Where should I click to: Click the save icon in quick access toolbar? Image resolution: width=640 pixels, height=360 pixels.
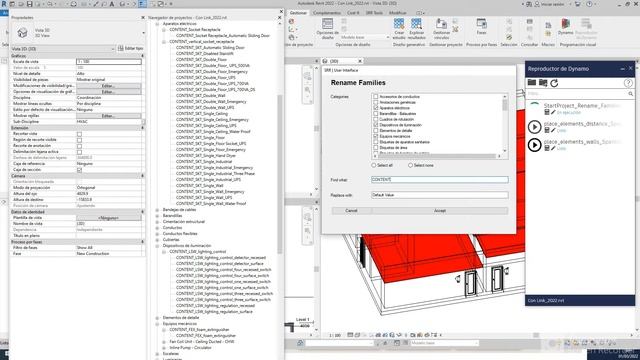[29, 4]
